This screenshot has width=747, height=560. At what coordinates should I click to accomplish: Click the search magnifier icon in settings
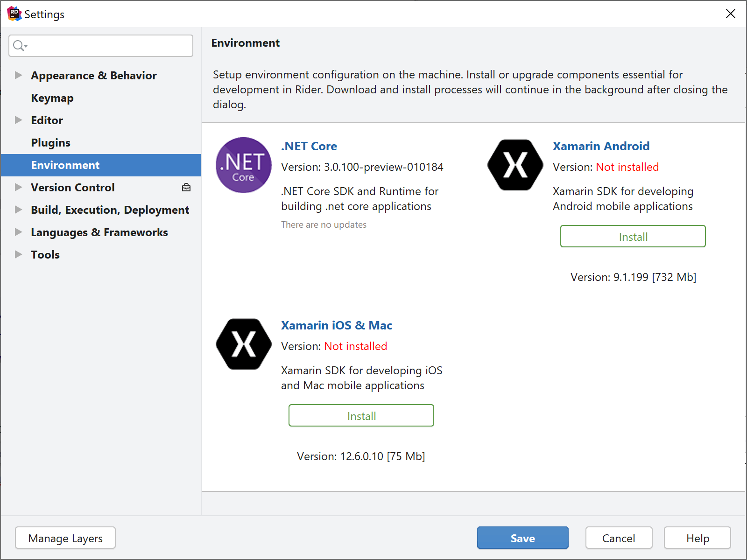click(20, 46)
